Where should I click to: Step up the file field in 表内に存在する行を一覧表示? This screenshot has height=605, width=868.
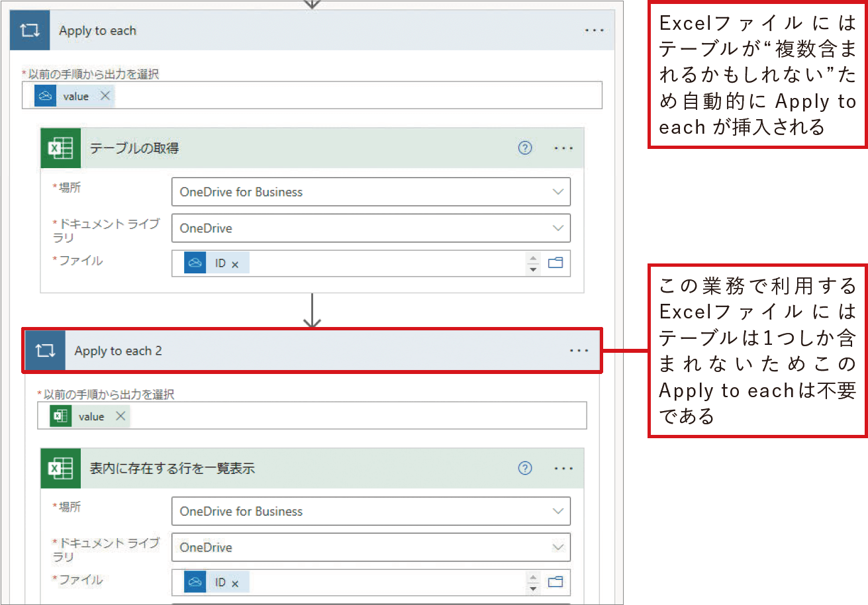533,577
